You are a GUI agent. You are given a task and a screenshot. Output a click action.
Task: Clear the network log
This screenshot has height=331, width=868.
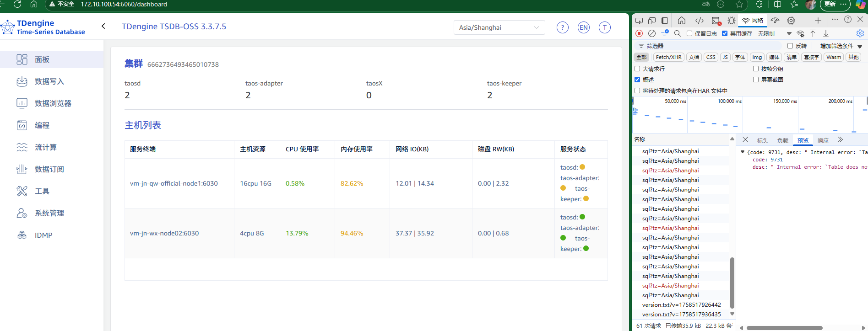[x=652, y=33]
